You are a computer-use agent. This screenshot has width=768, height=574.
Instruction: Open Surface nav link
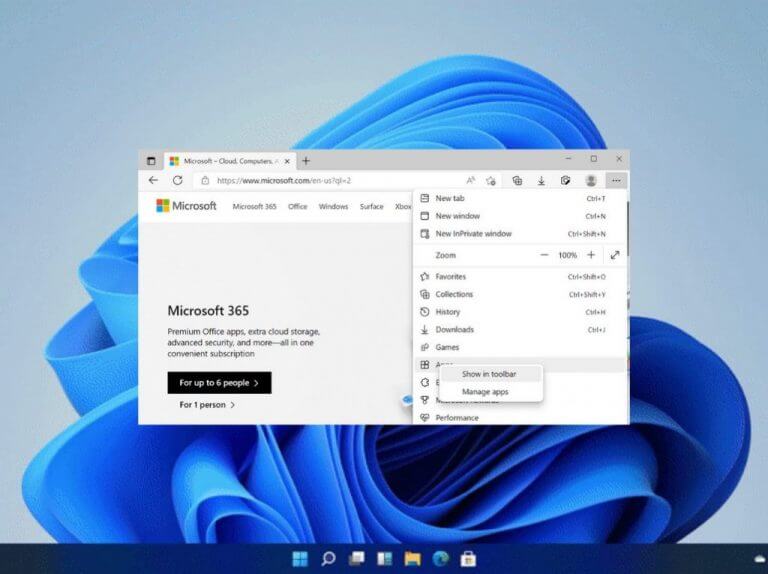371,207
